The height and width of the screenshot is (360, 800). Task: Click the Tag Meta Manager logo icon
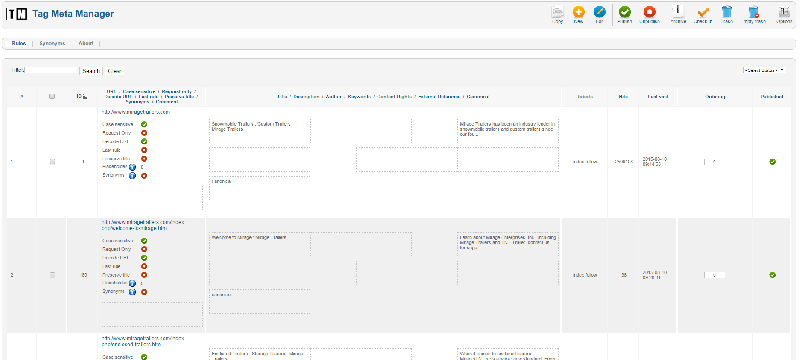(x=16, y=14)
